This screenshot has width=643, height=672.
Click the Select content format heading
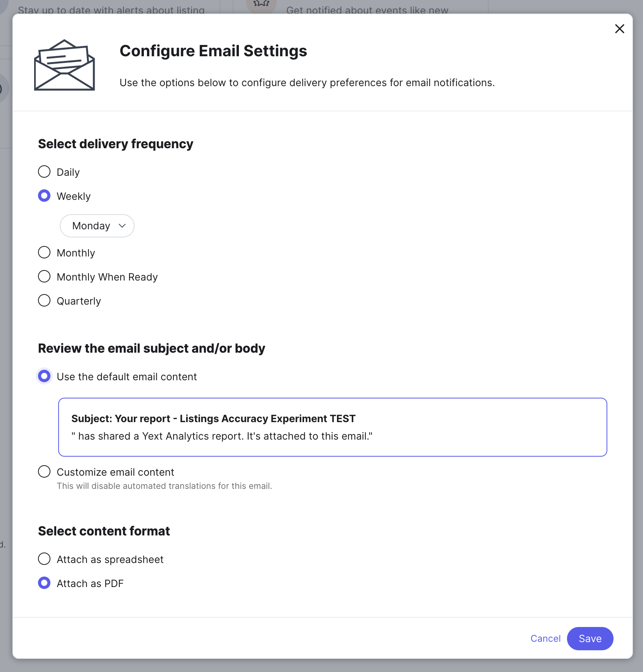104,531
